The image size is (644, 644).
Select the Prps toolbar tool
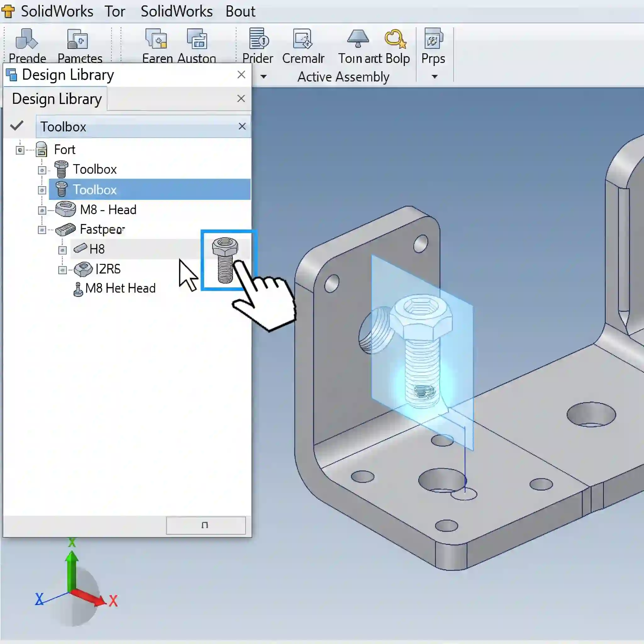(433, 46)
